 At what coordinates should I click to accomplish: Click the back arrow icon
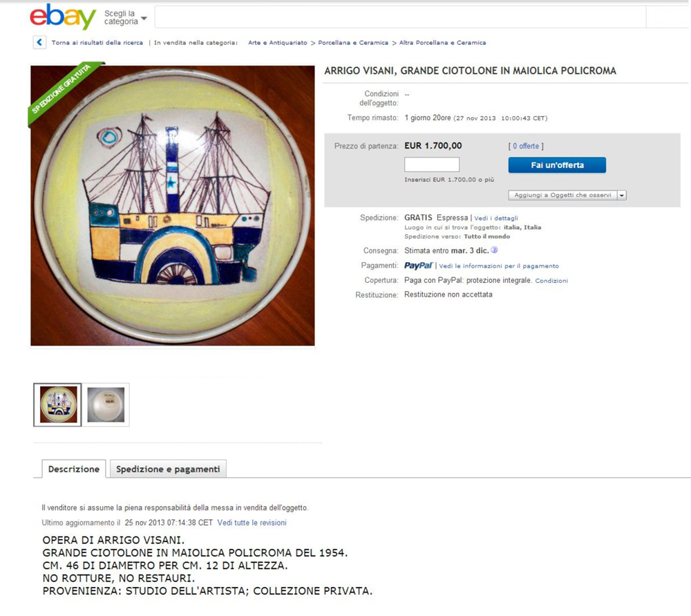[x=39, y=42]
